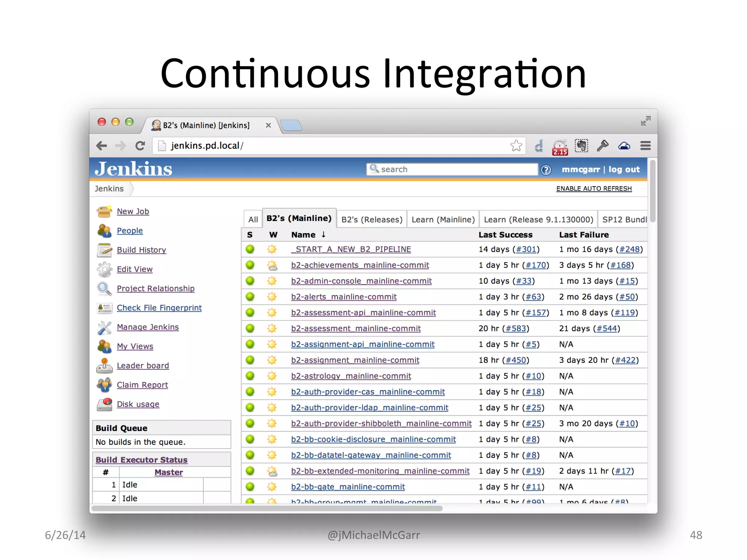Click the People sidebar icon
The width and height of the screenshot is (747, 560).
pyautogui.click(x=104, y=230)
